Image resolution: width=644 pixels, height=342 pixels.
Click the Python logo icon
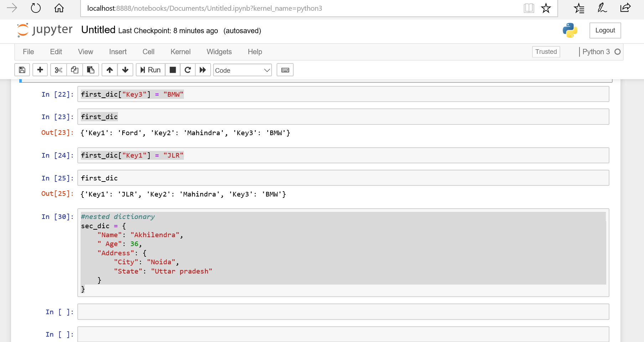click(x=570, y=30)
